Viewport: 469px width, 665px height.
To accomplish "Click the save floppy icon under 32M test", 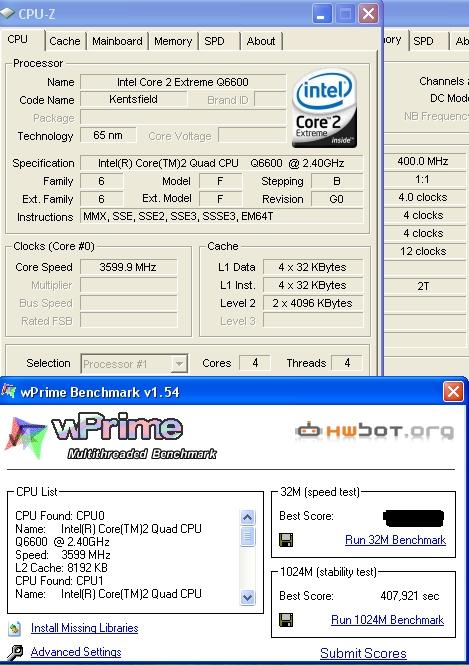I will point(286,540).
